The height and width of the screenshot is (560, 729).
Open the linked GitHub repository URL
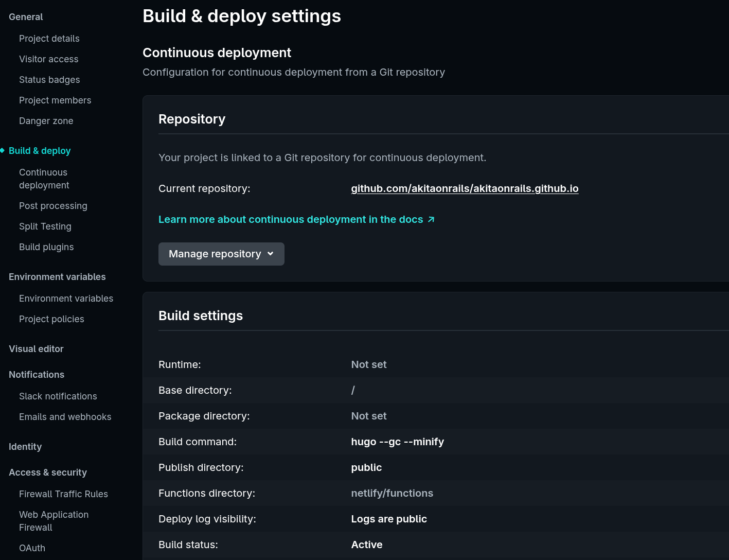pyautogui.click(x=465, y=188)
